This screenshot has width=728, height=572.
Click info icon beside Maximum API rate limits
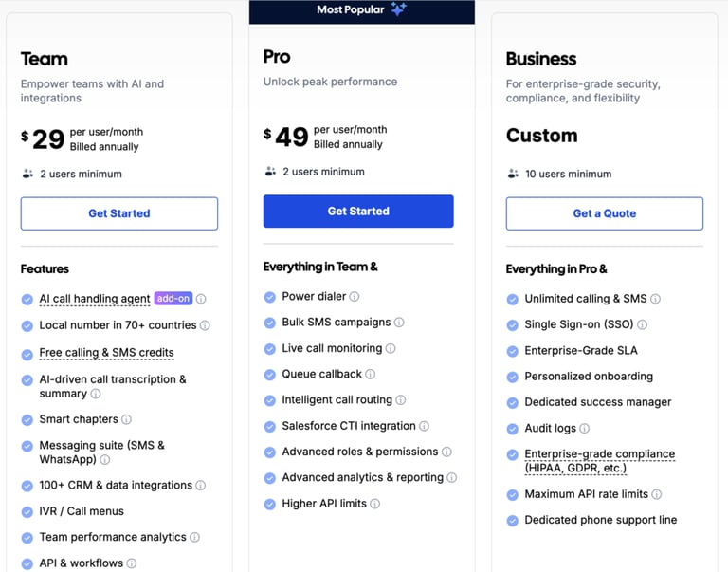(x=657, y=494)
